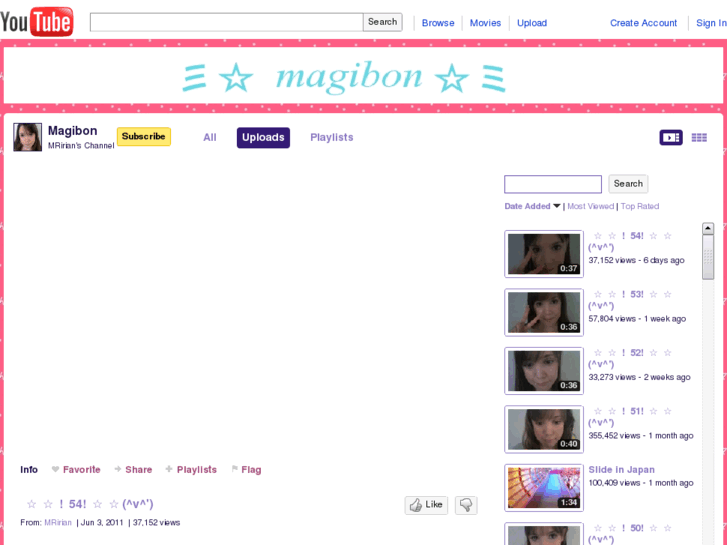Click the Like button
727x545 pixels.
point(426,505)
